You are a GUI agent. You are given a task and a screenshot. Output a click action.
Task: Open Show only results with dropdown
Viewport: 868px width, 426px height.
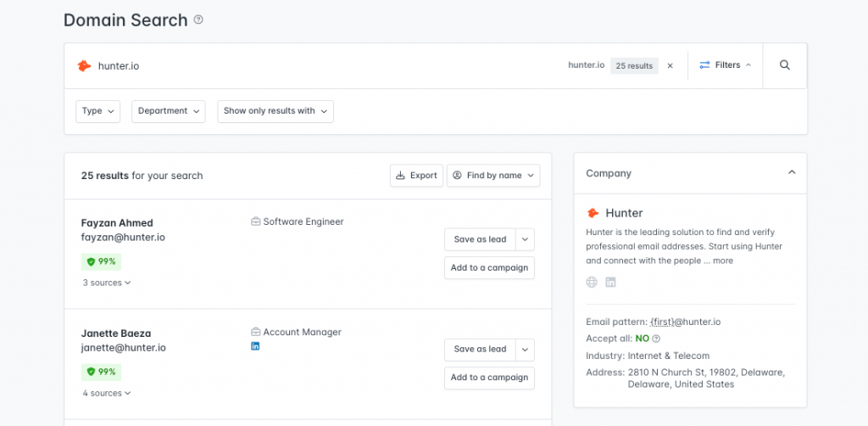tap(275, 111)
